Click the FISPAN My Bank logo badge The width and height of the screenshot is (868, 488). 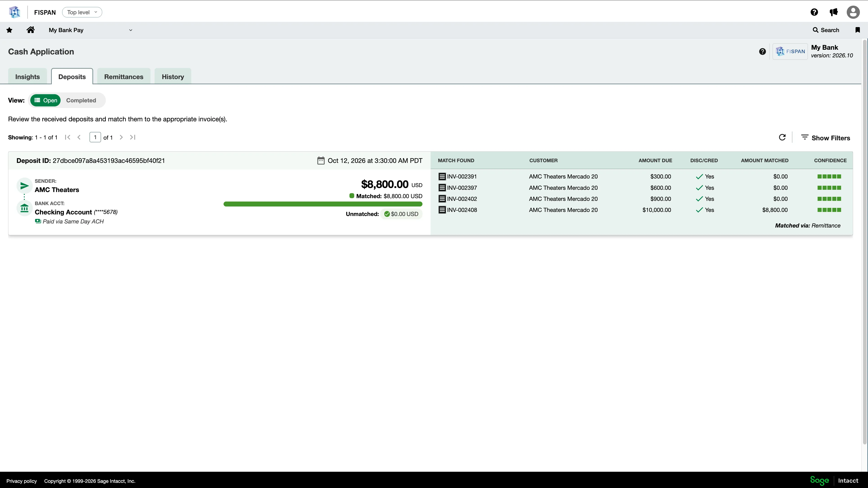click(790, 52)
